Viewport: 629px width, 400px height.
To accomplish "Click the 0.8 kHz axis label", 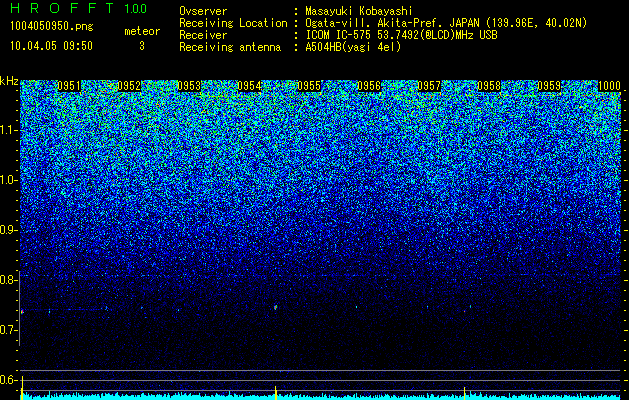I will pos(9,280).
